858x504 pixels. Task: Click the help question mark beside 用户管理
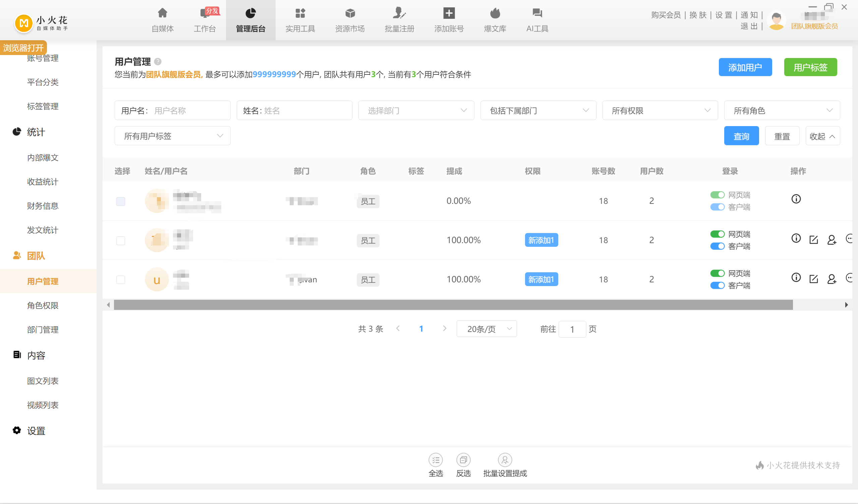[x=158, y=62]
